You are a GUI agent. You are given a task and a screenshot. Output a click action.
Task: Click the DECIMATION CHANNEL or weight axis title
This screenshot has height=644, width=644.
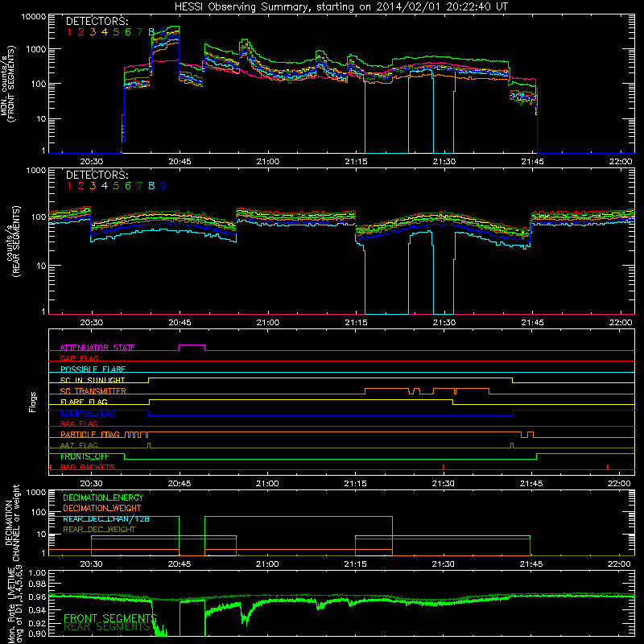click(12, 523)
